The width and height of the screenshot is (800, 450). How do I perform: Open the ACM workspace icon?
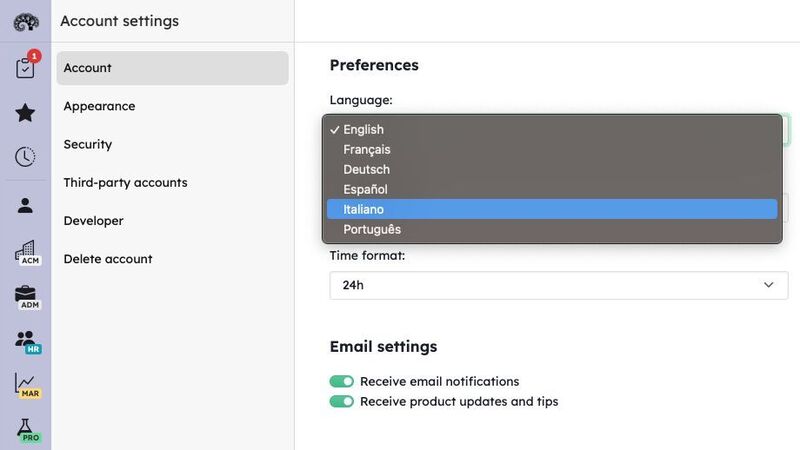(27, 253)
